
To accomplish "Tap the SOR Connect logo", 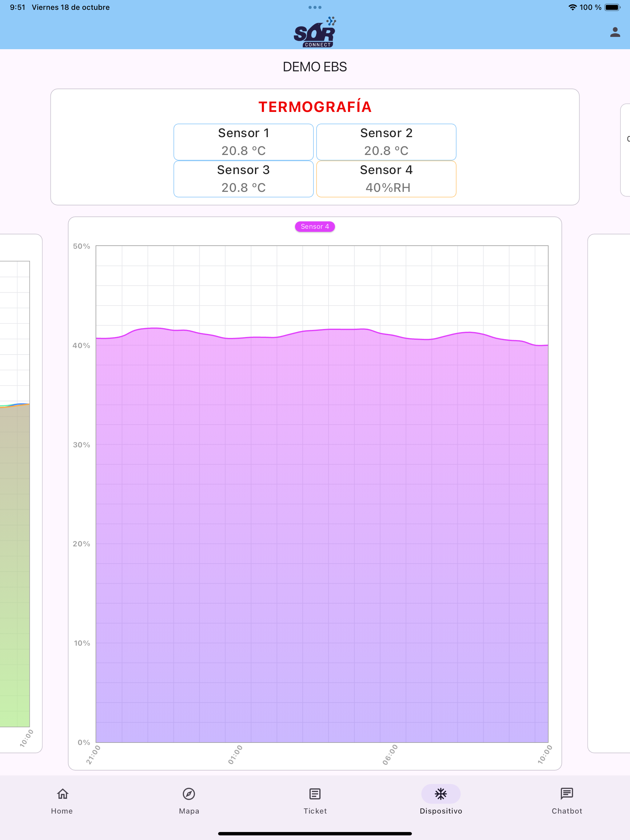I will (x=315, y=32).
